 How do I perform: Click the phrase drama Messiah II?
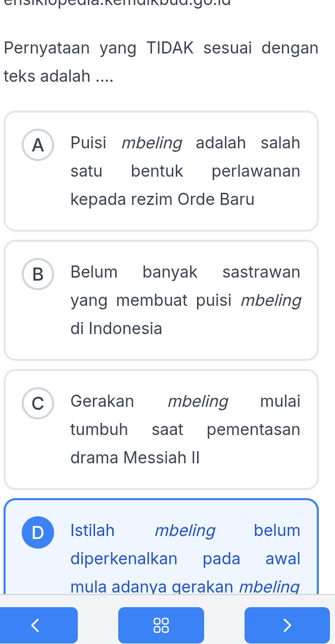point(135,458)
